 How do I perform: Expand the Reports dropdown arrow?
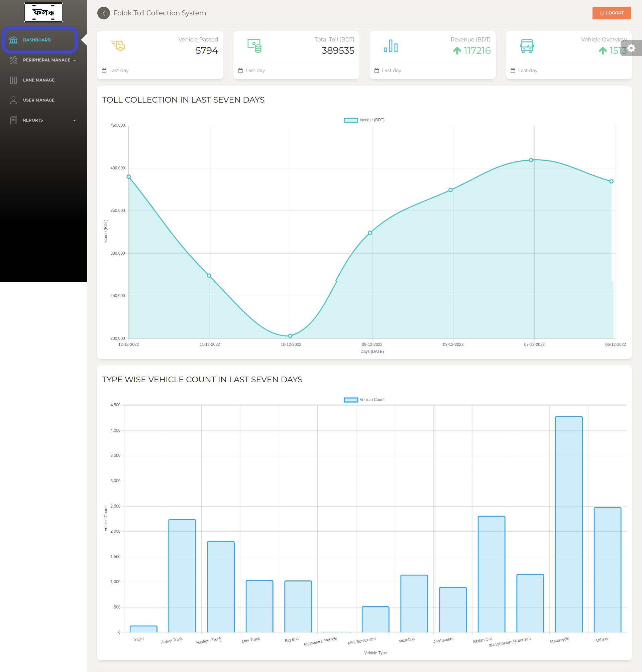pyautogui.click(x=74, y=120)
